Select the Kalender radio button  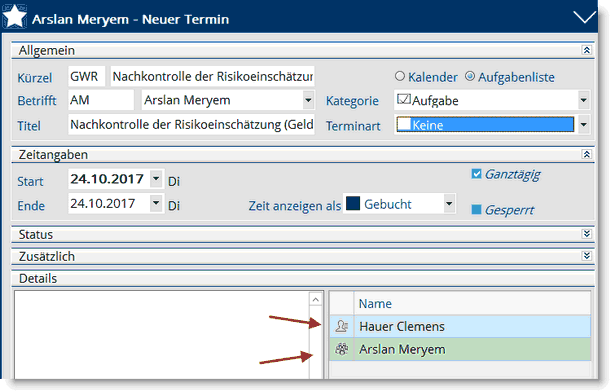[x=400, y=76]
